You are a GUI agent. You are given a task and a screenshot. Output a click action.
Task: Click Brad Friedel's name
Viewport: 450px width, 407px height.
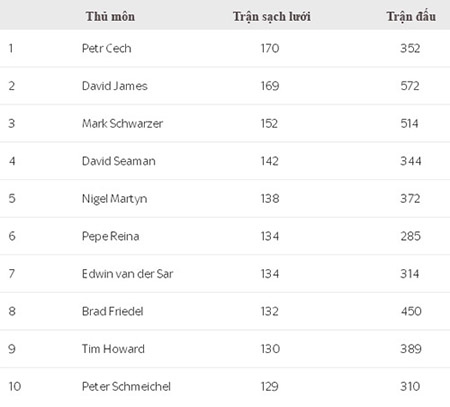coord(112,312)
